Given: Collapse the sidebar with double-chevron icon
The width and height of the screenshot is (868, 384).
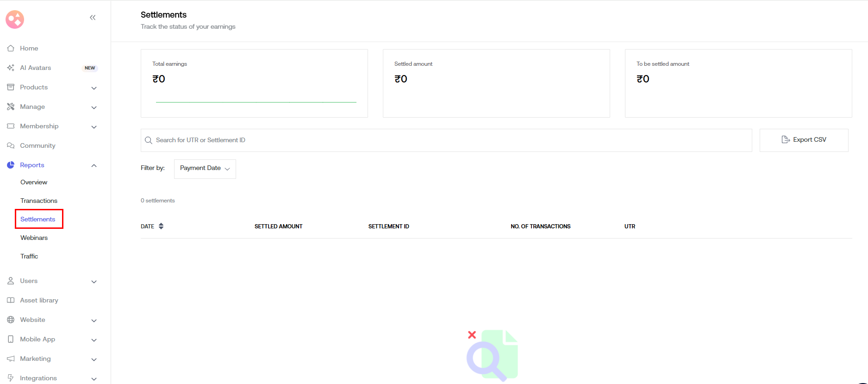Looking at the screenshot, I should pos(93,18).
